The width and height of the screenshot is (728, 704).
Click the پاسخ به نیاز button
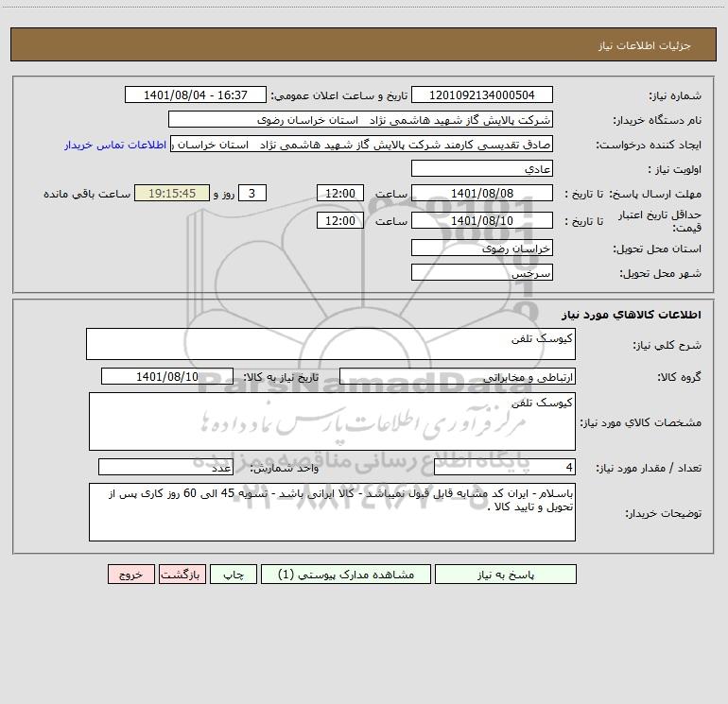505,575
